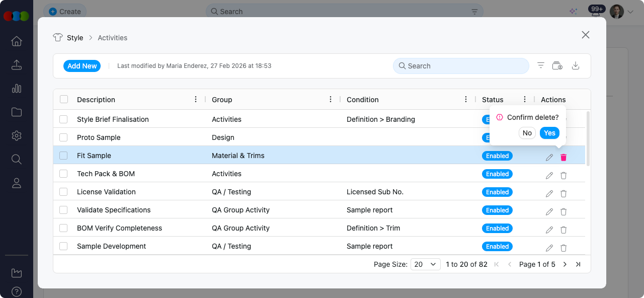Jump to the last page of results
The height and width of the screenshot is (298, 644).
(x=578, y=264)
